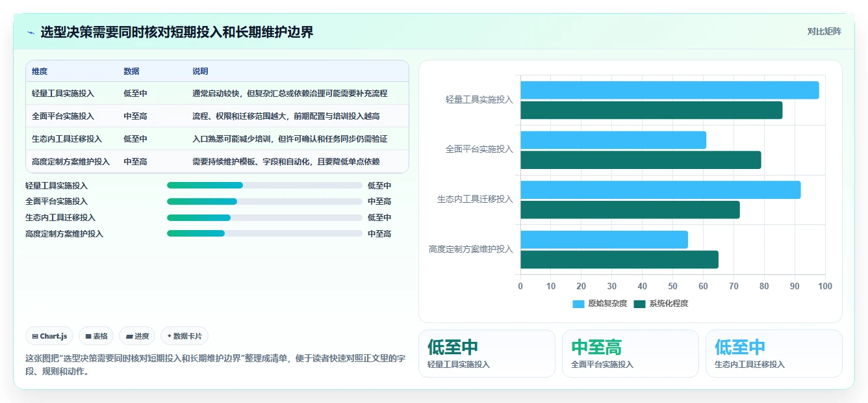
Task: Click the 原始复杂度 bar for 生态内工具迁移投入
Action: [x=660, y=190]
